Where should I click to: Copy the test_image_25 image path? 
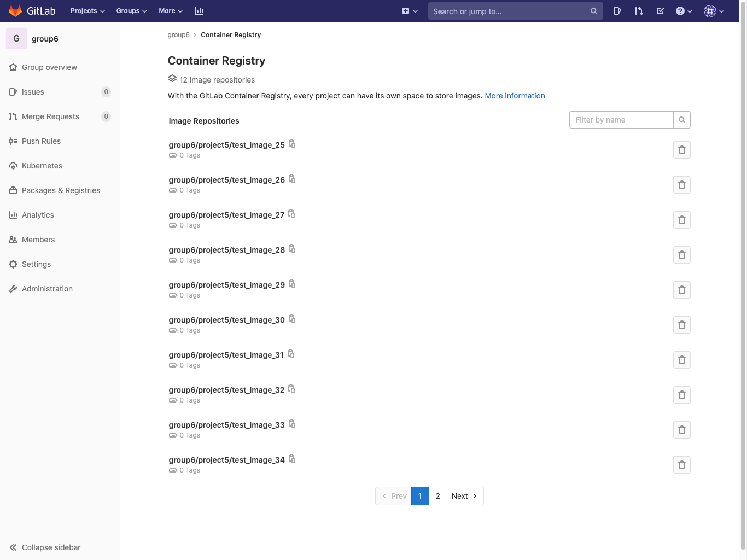pos(292,143)
